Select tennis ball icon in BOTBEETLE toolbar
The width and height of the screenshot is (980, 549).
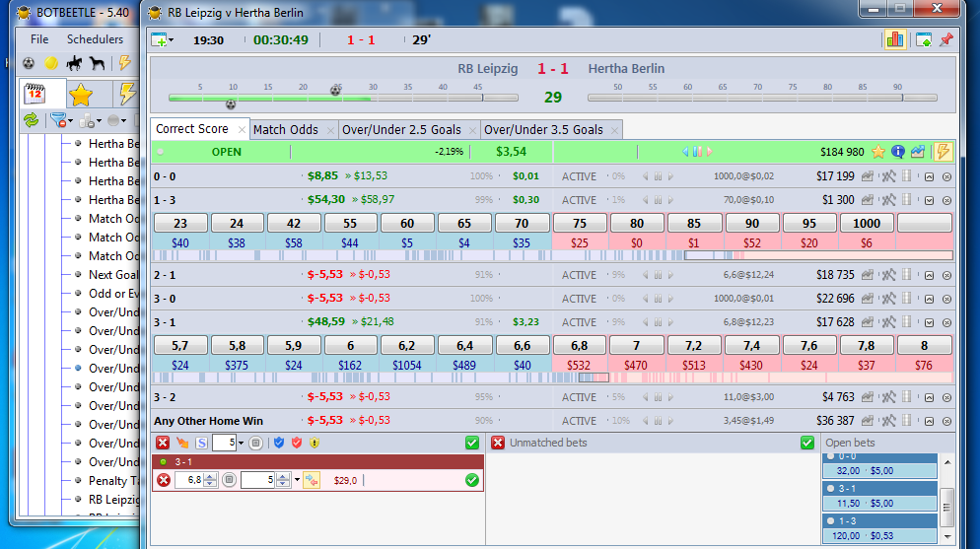click(x=51, y=63)
